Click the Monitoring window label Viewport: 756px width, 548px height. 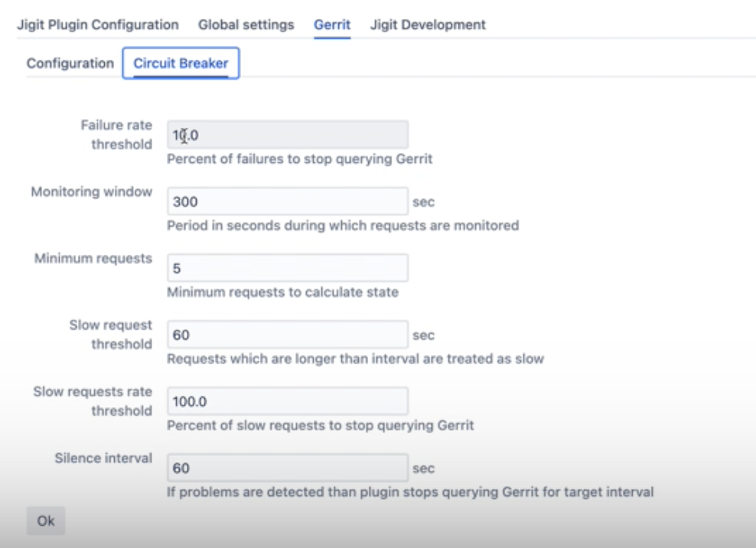tap(91, 192)
